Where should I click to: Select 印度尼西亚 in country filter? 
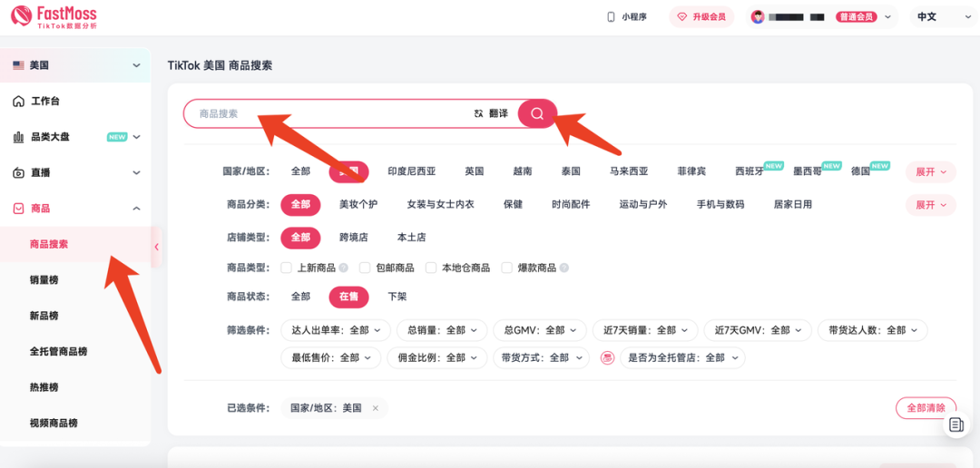tap(412, 171)
